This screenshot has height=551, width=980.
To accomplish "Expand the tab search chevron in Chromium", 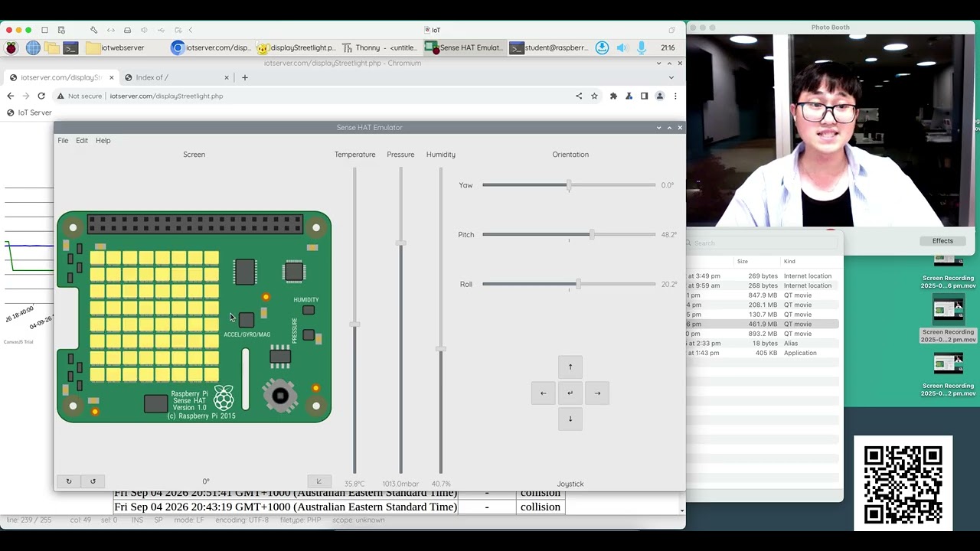I will point(671,77).
